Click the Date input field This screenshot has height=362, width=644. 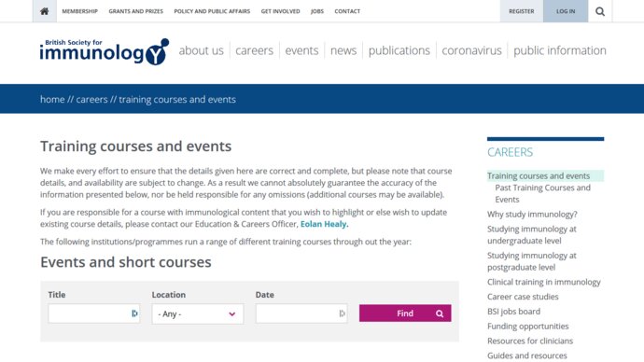point(301,313)
